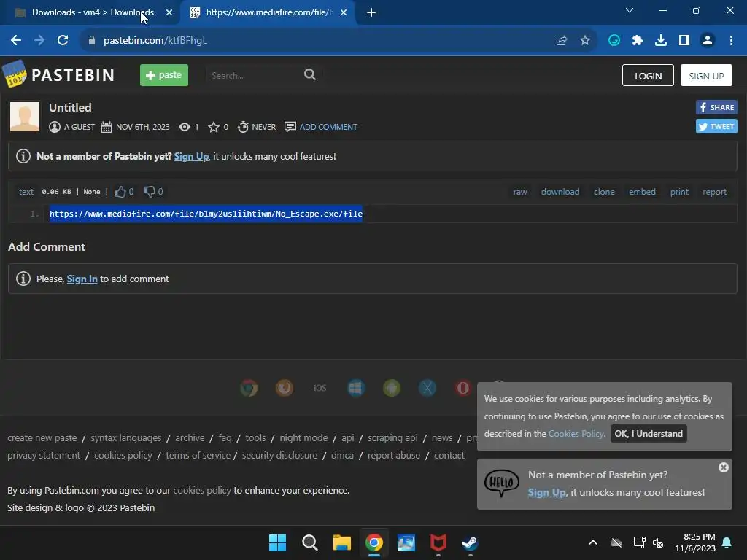Click the Chrome extension icon in footer
Screen dimensions: 747x560
(249, 388)
